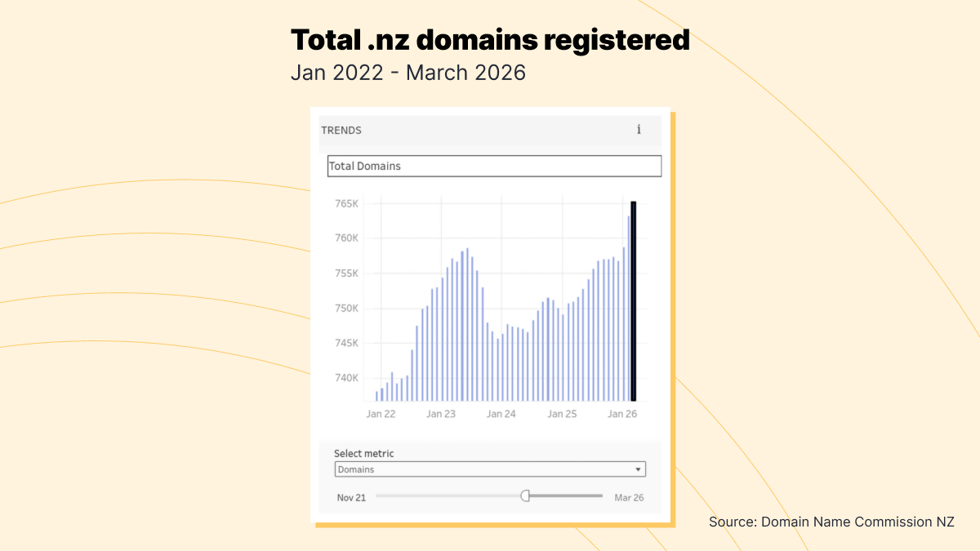The image size is (980, 551).
Task: Select the highlighted black bar on the chart
Action: click(634, 300)
